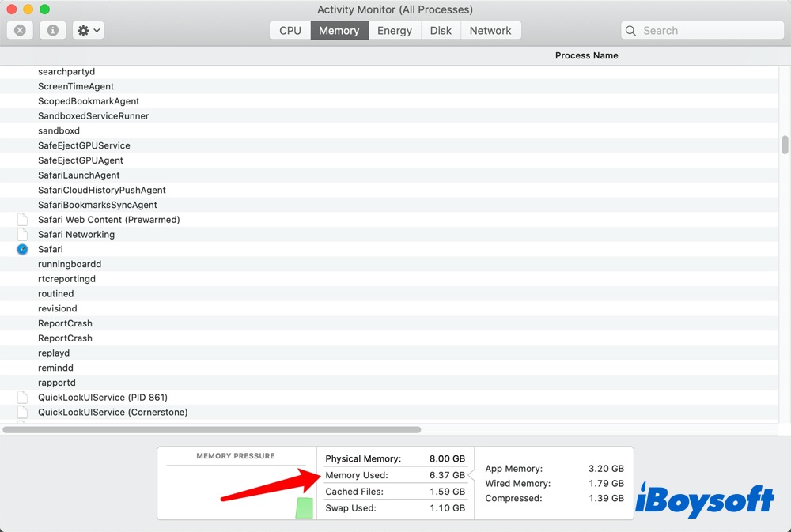
Task: Click the green Memory Pressure graph
Action: coord(304,508)
